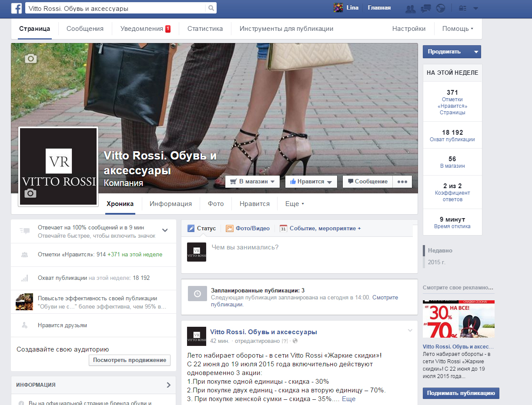This screenshot has width=532, height=405.
Task: Focus the Facebook search field
Action: tap(116, 8)
